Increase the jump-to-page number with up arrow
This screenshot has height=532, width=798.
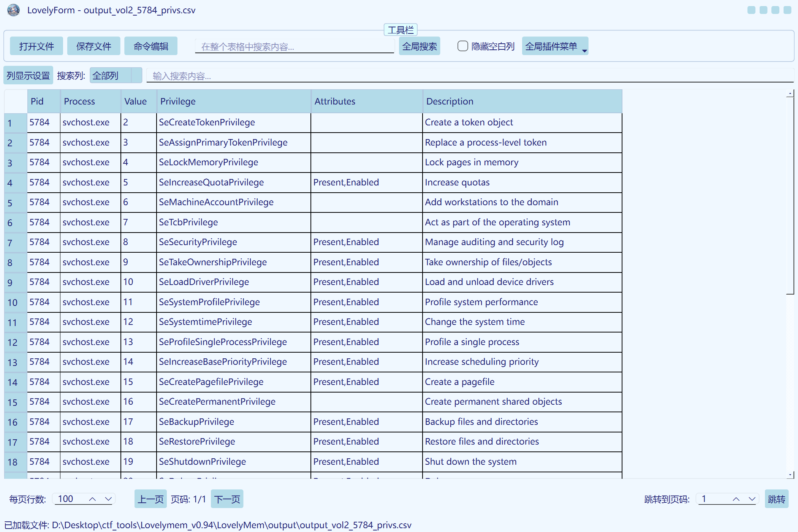tap(736, 499)
